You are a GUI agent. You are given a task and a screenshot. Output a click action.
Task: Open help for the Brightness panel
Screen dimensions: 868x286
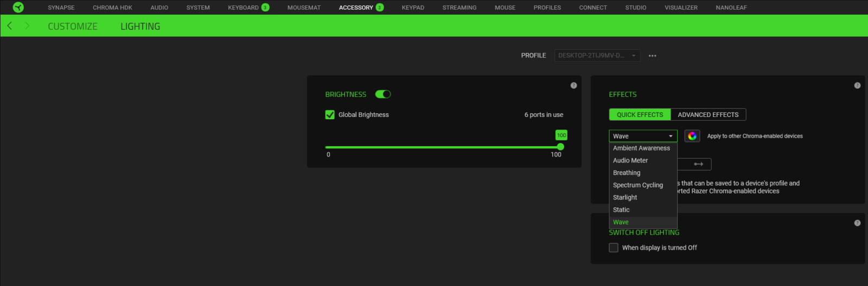573,86
